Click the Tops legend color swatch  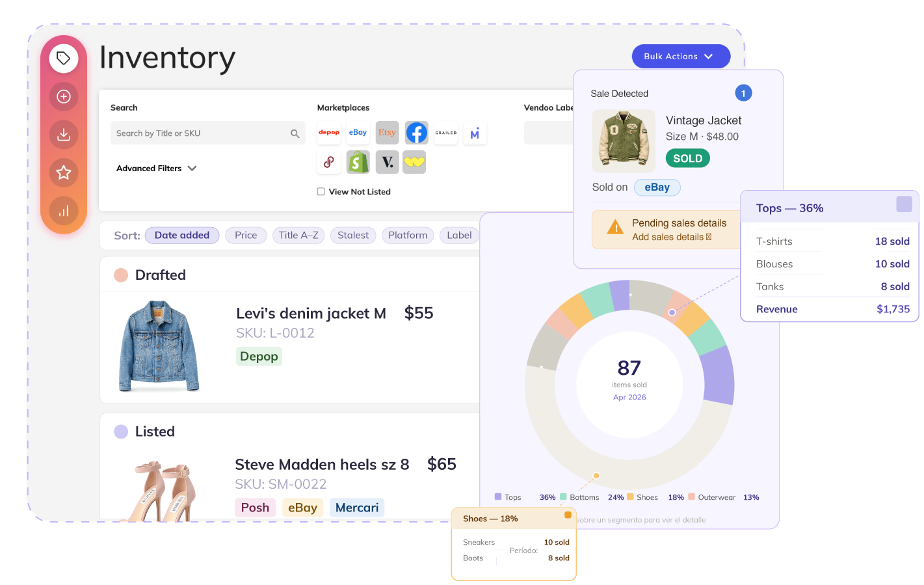coord(498,497)
